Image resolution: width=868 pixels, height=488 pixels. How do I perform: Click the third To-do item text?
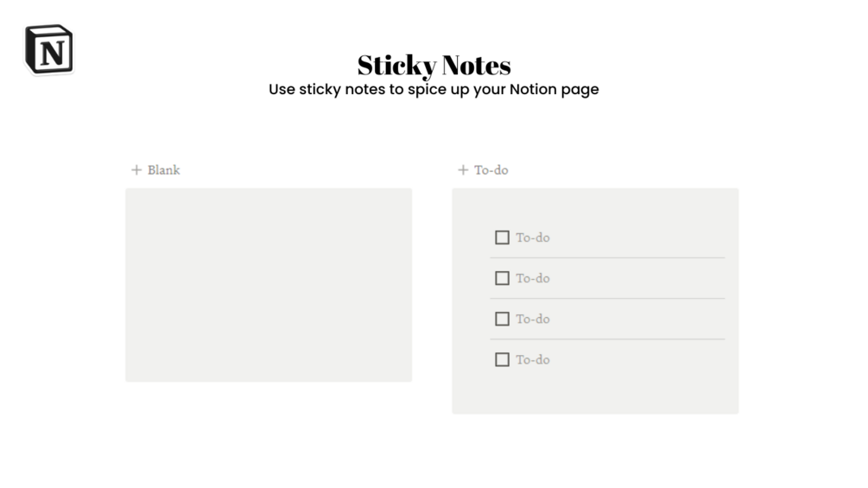click(x=533, y=319)
